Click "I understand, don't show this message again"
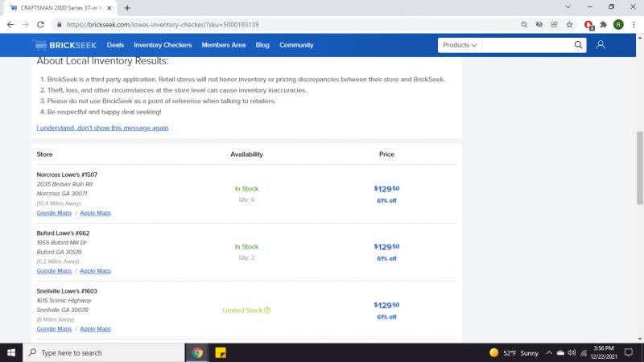The height and width of the screenshot is (362, 644). [102, 128]
